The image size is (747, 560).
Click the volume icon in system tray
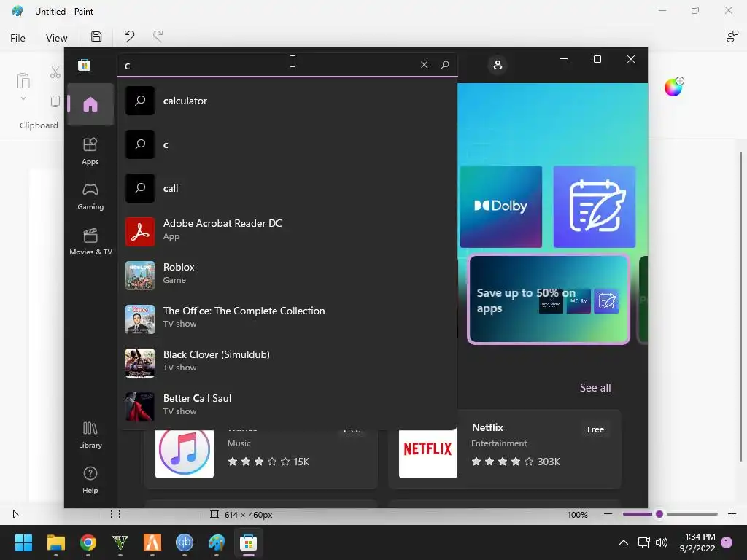point(661,542)
